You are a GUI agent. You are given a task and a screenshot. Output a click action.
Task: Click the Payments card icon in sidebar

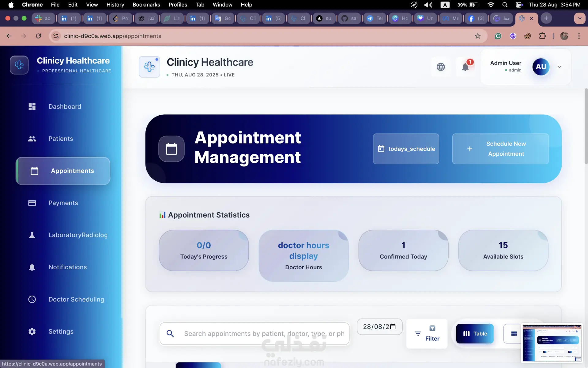(32, 203)
